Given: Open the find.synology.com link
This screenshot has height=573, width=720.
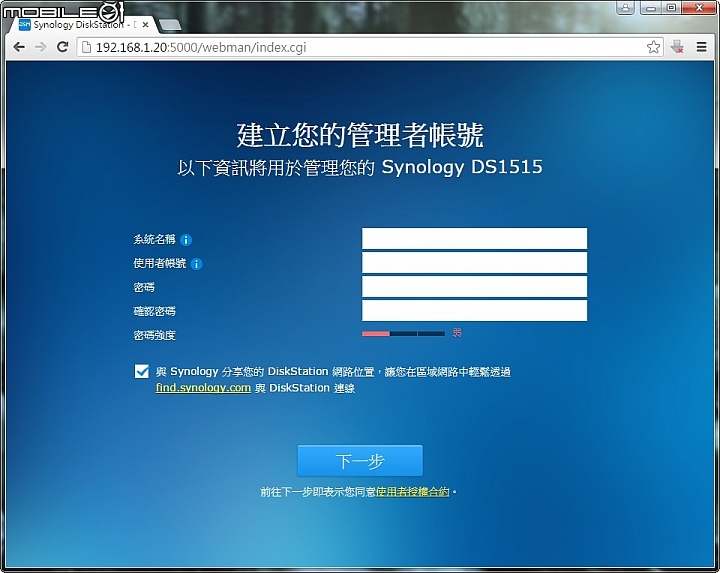Looking at the screenshot, I should (x=203, y=388).
